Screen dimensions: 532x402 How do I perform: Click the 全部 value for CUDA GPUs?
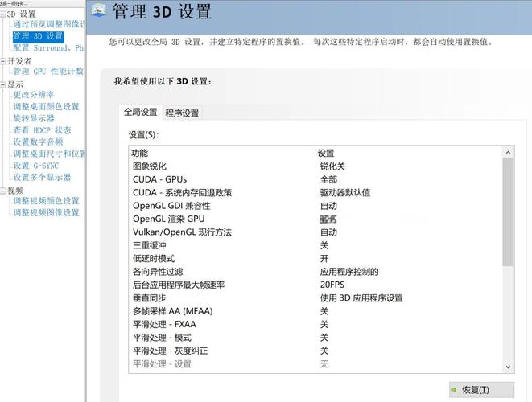(328, 179)
